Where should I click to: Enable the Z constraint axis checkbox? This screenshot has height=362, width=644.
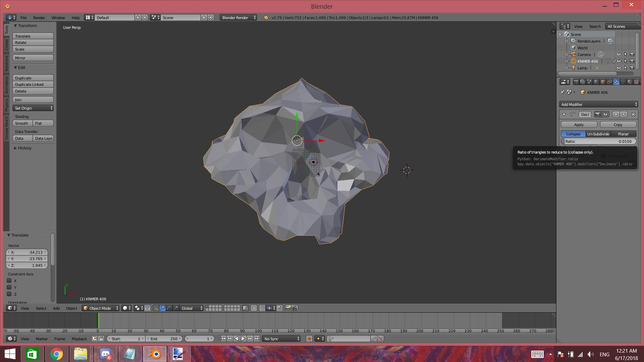[9, 294]
